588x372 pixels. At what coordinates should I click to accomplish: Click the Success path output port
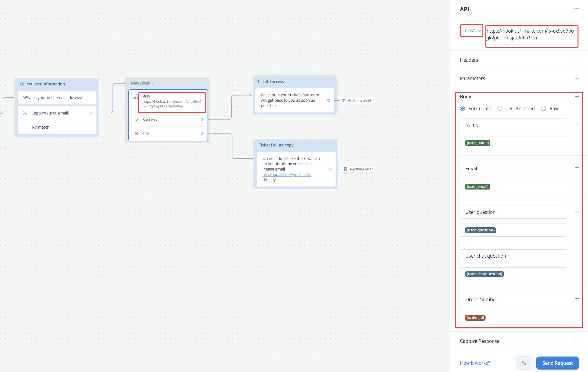tap(202, 120)
